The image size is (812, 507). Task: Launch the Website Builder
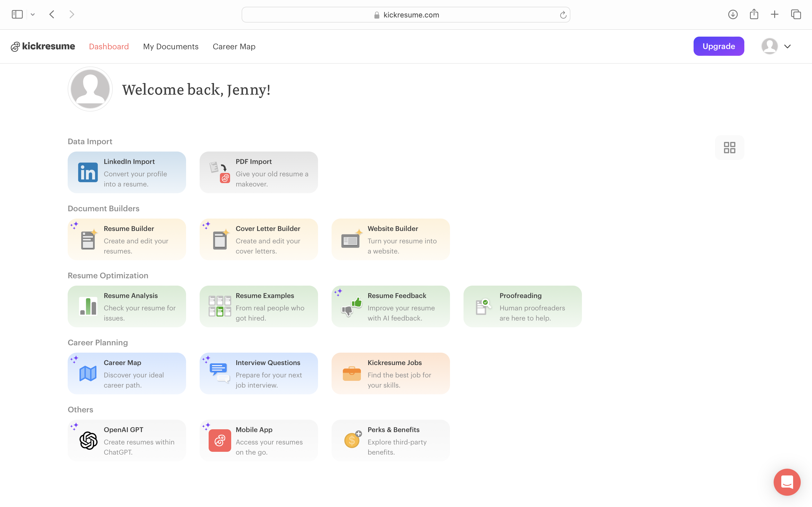(x=390, y=239)
